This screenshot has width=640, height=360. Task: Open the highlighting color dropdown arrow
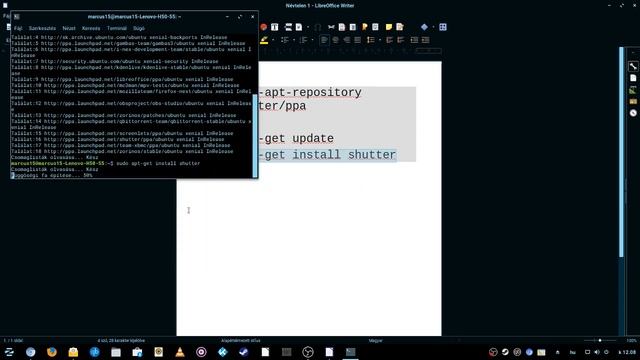point(273,40)
